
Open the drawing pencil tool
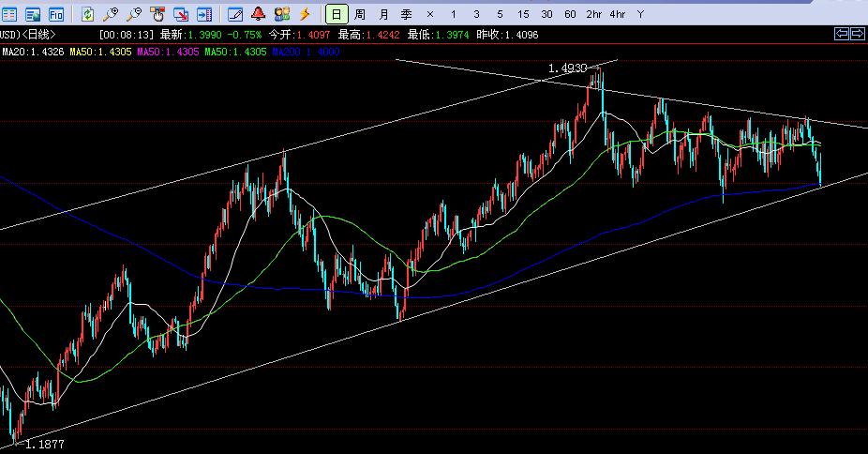(234, 14)
